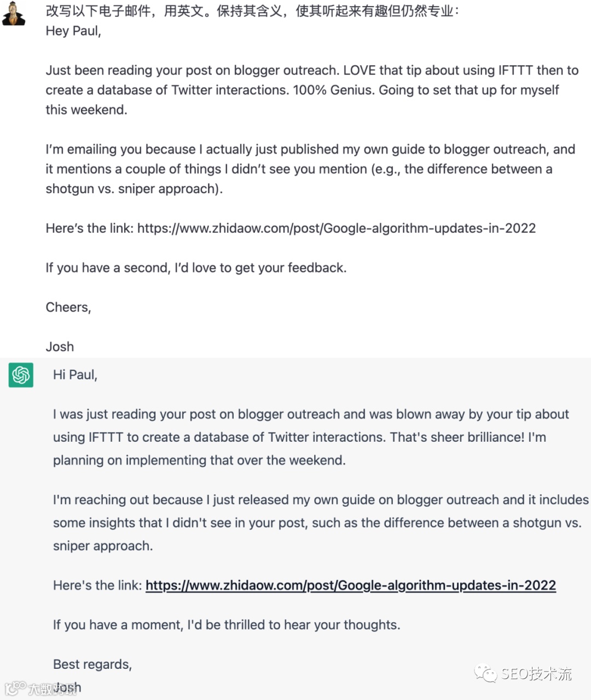Click the user avatar beside the prompt
591x700 pixels.
click(14, 14)
